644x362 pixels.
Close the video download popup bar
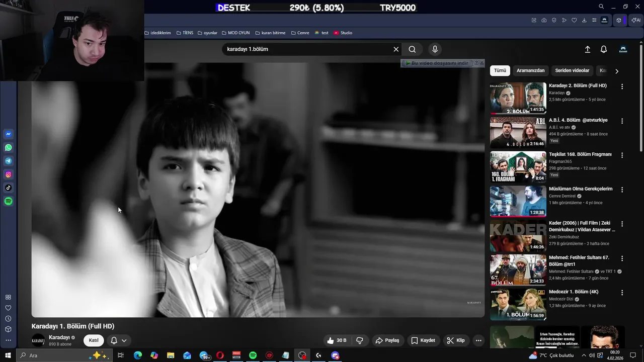(482, 63)
